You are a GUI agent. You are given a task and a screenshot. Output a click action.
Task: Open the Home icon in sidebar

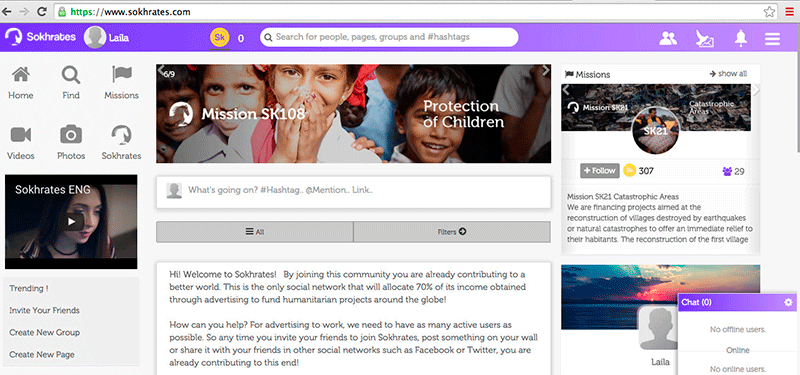coord(20,75)
